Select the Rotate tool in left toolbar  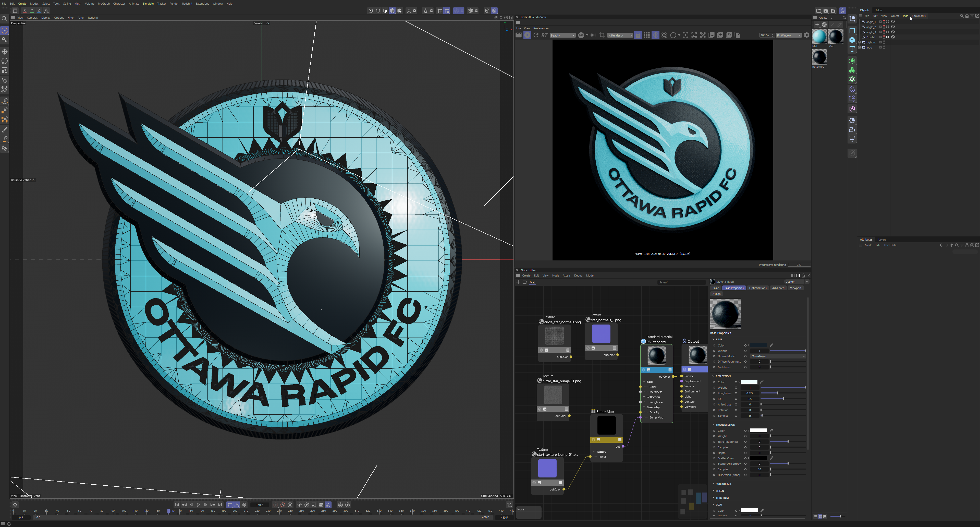click(5, 61)
